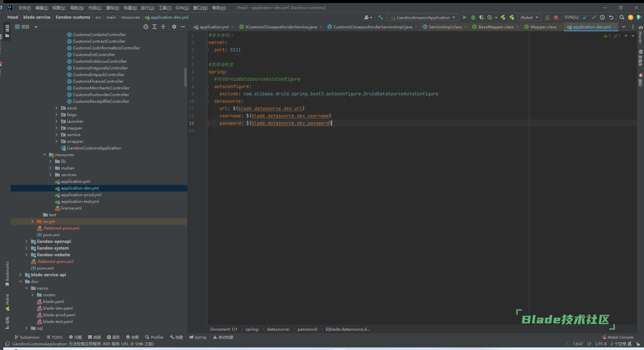Viewport: 644px width, 350px height.
Task: Click the LF line separator in status bar
Action: [x=589, y=344]
